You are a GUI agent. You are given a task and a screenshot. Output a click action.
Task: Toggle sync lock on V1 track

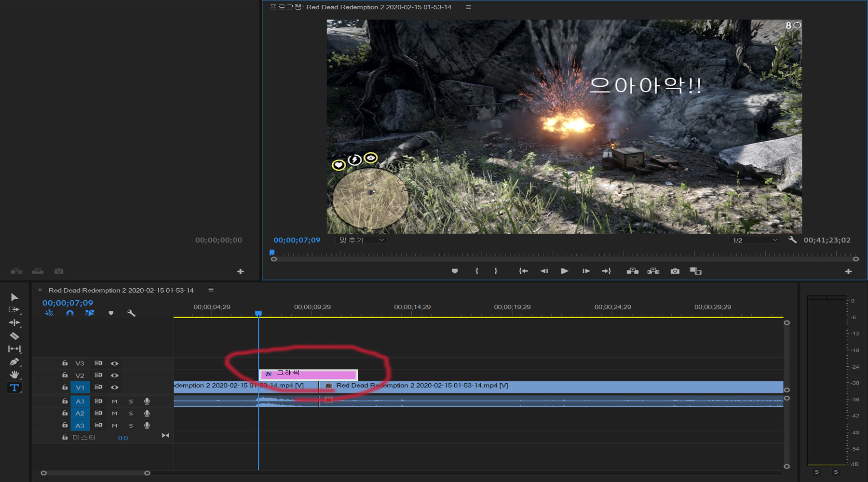98,387
